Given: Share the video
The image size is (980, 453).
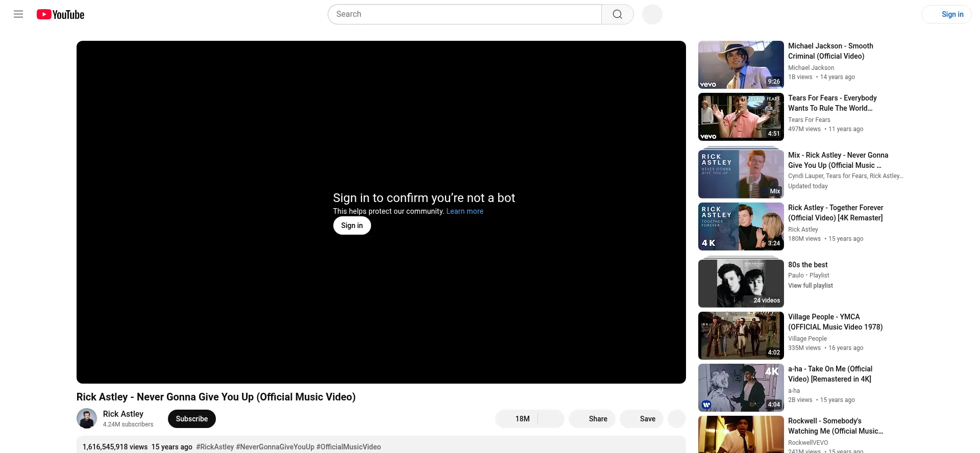Looking at the screenshot, I should pyautogui.click(x=592, y=419).
